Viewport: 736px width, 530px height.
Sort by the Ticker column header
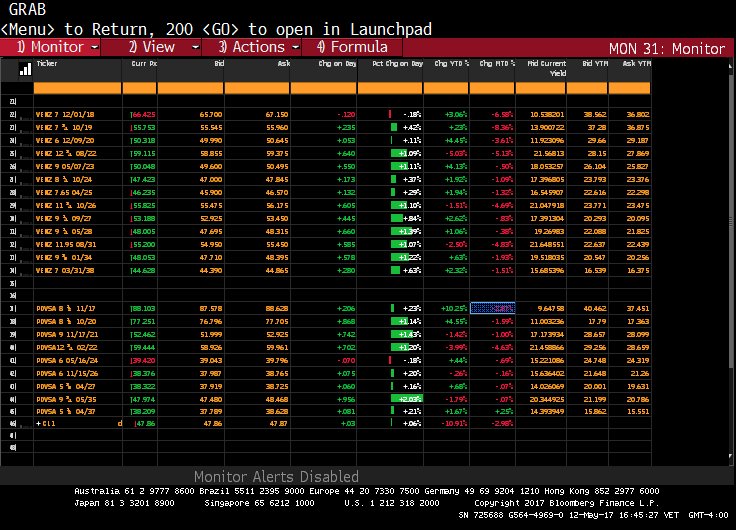[47, 63]
